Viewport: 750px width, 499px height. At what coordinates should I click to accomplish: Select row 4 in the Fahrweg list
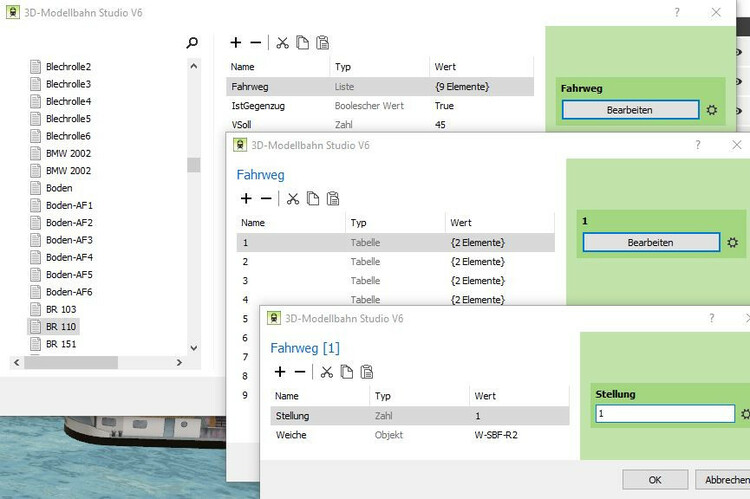pos(396,299)
